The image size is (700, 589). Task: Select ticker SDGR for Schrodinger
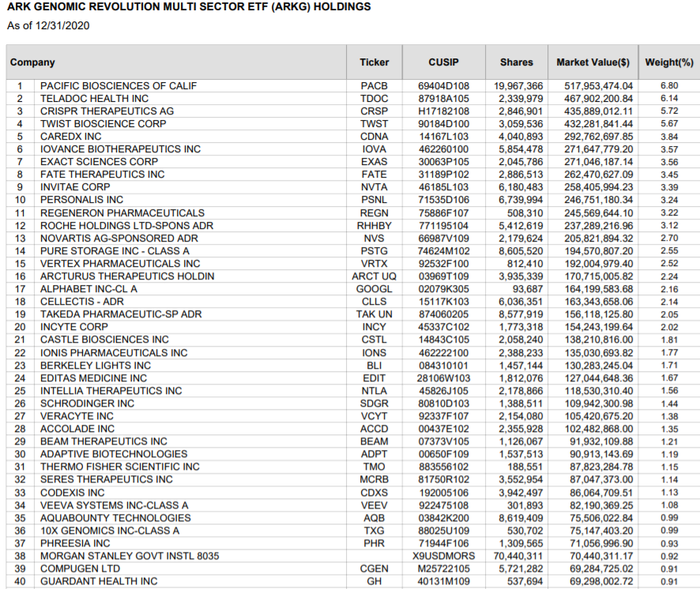[374, 403]
